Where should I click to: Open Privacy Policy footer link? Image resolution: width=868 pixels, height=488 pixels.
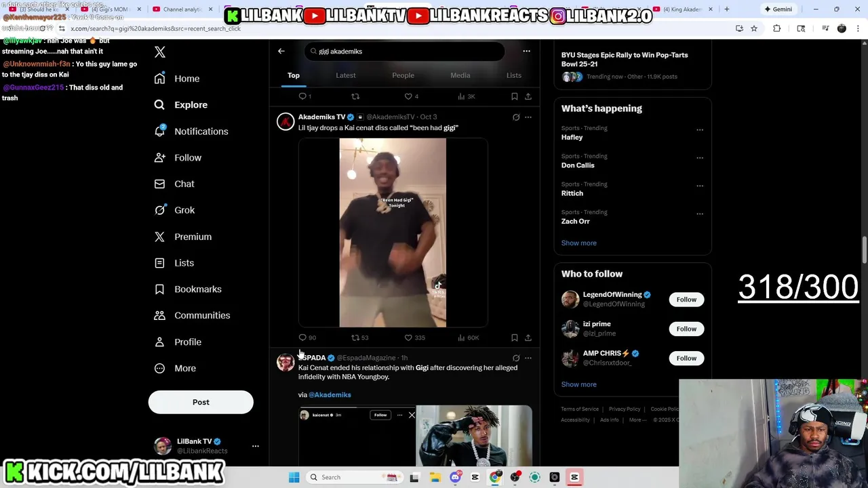(625, 409)
